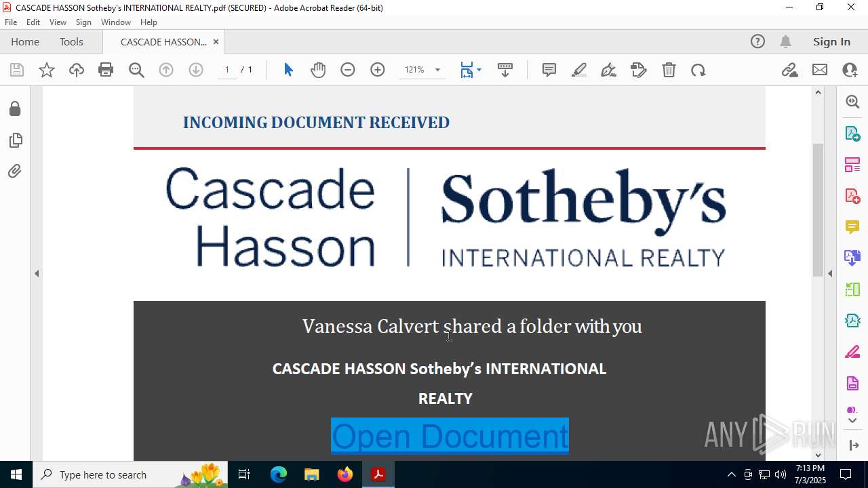
Task: Add a sticky note comment
Action: click(549, 70)
